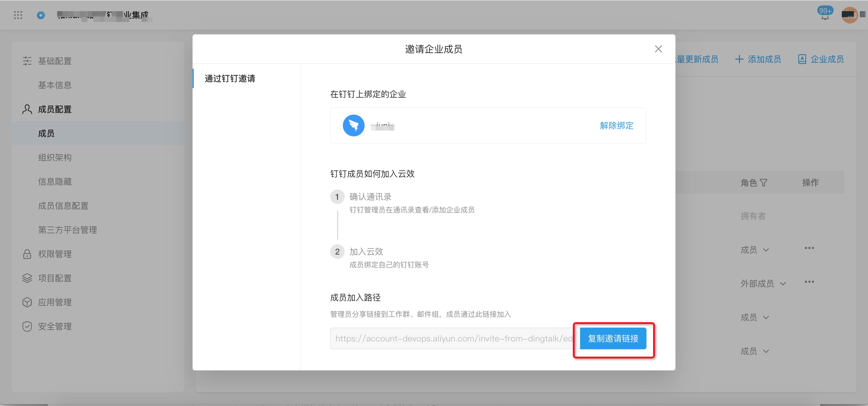868x406 pixels.
Task: Open 第三方平台管理 in sidebar
Action: 67,230
